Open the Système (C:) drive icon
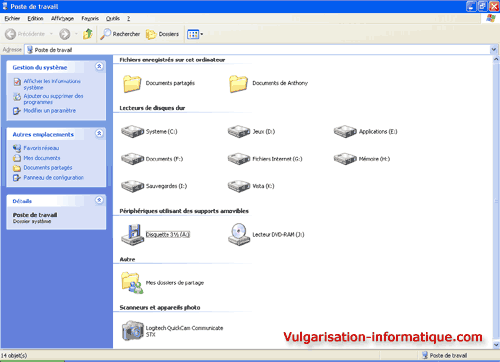500x362 pixels. (132, 131)
